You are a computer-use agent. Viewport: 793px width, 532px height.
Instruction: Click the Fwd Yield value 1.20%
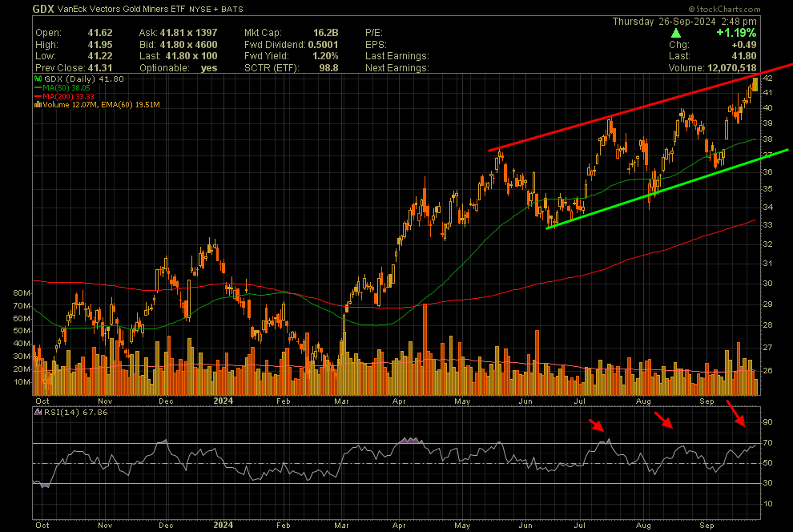[x=325, y=56]
